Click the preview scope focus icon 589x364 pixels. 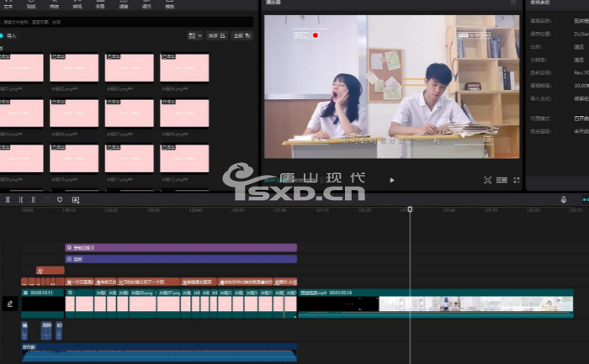pos(487,180)
